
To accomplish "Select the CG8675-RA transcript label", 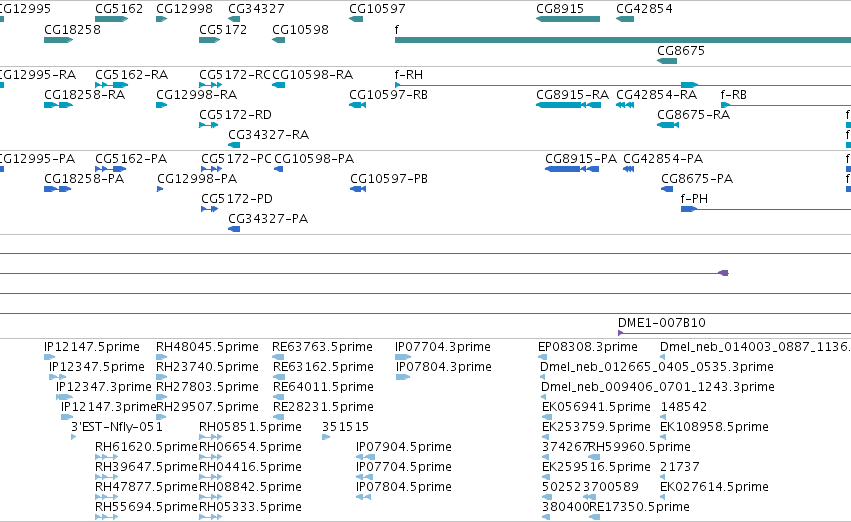I will (694, 114).
